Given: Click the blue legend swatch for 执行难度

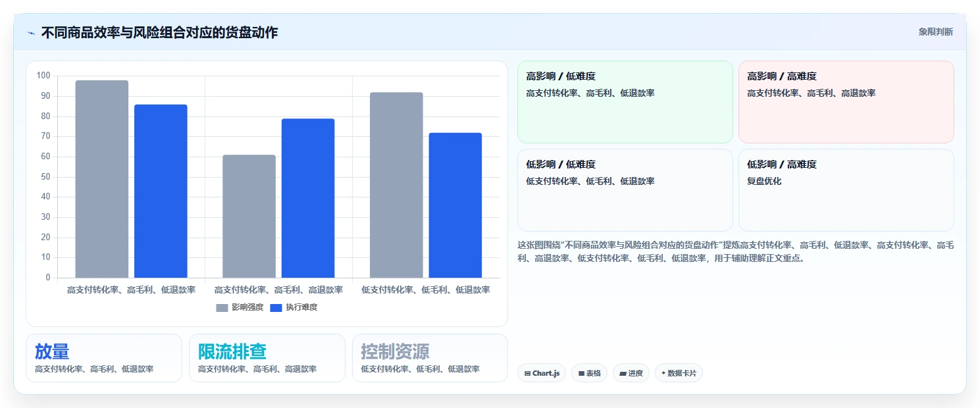Looking at the screenshot, I should (x=276, y=308).
